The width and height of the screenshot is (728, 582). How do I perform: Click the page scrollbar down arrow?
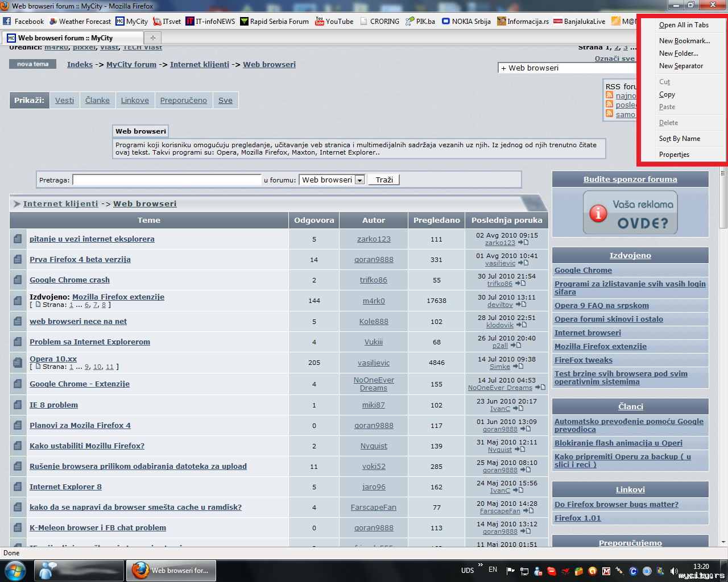pos(723,542)
